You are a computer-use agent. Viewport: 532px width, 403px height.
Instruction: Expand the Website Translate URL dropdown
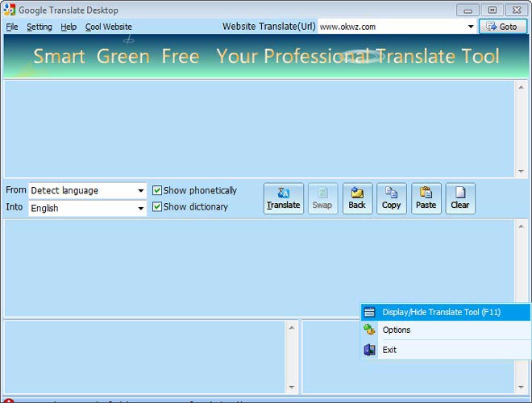[x=471, y=27]
